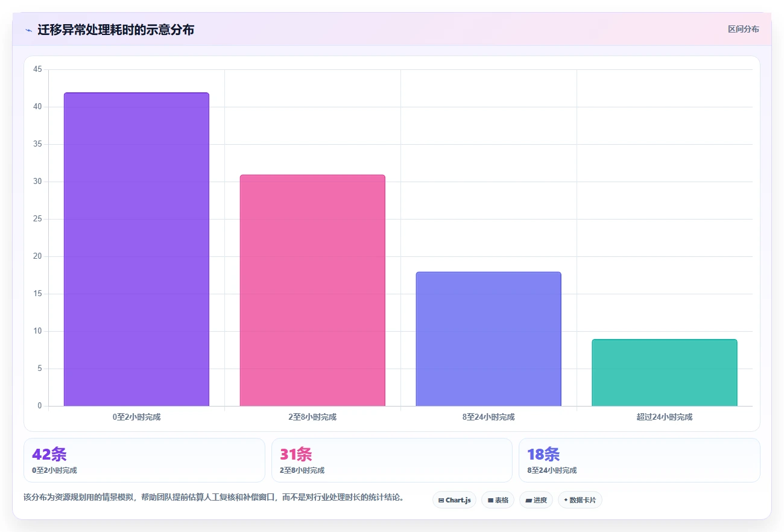The image size is (784, 532).
Task: Click the lightning icon beside the title
Action: [28, 30]
